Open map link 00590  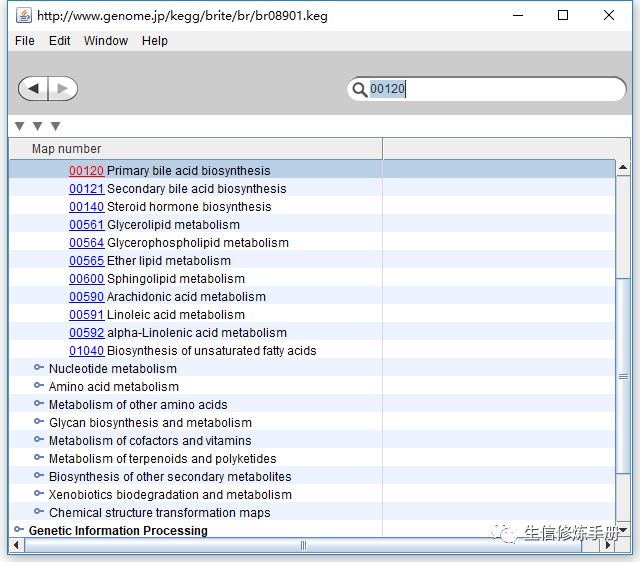click(87, 296)
